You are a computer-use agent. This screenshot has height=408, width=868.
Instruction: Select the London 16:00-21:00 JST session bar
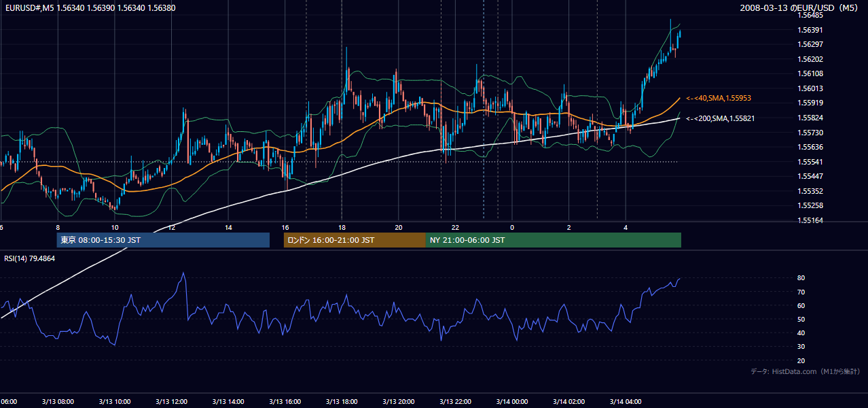point(355,240)
